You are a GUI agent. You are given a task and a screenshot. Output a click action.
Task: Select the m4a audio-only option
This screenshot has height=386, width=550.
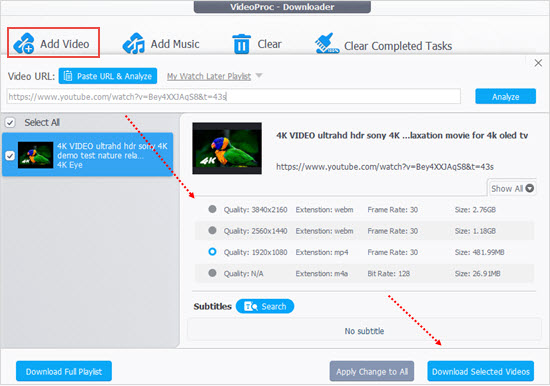[212, 273]
